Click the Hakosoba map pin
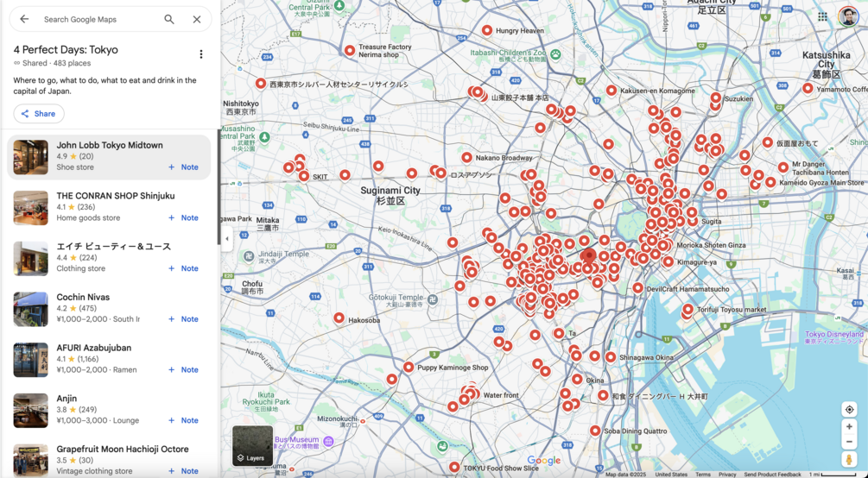868x478 pixels. (x=339, y=318)
